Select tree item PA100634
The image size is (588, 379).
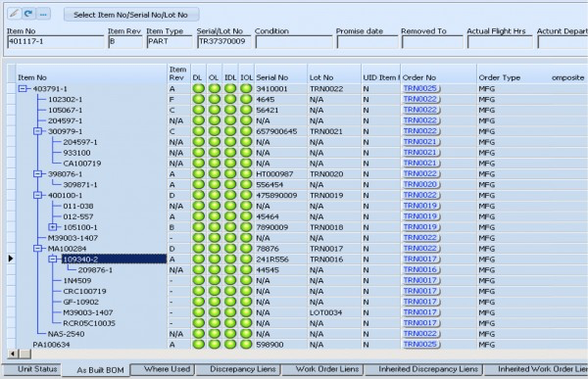51,344
